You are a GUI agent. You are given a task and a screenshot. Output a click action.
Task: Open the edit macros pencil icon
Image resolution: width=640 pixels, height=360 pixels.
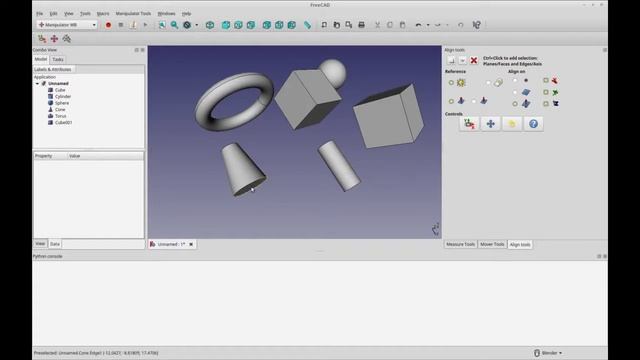click(133, 25)
